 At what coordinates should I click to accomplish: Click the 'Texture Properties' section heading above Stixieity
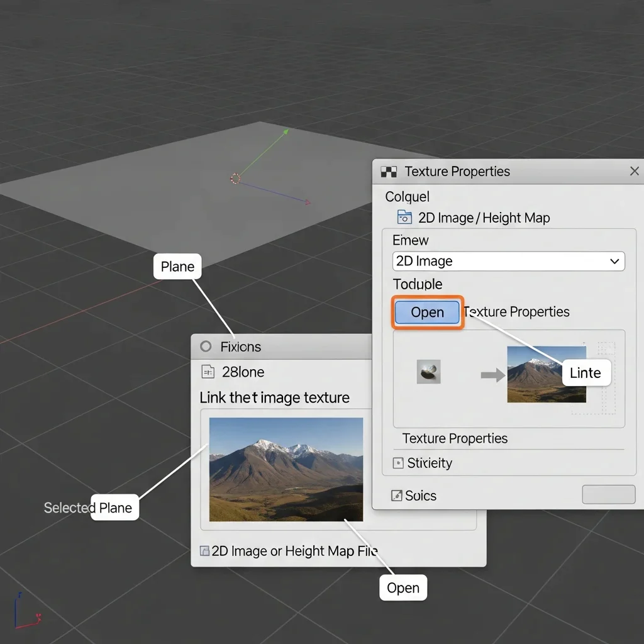[x=455, y=438]
